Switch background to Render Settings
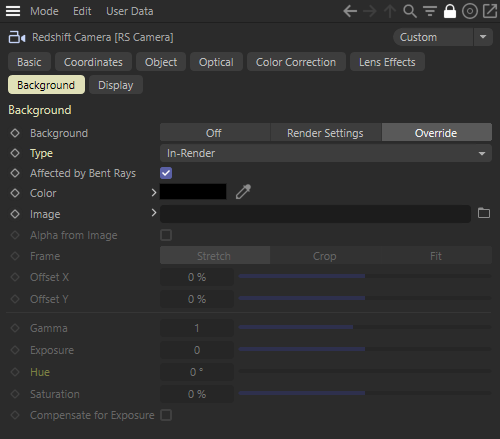 pos(326,133)
